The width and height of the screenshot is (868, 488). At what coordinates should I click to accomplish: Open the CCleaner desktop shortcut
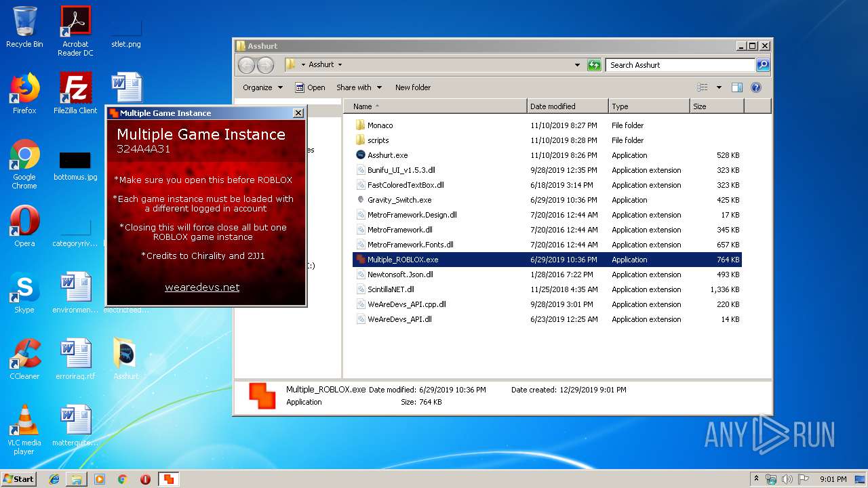point(24,359)
